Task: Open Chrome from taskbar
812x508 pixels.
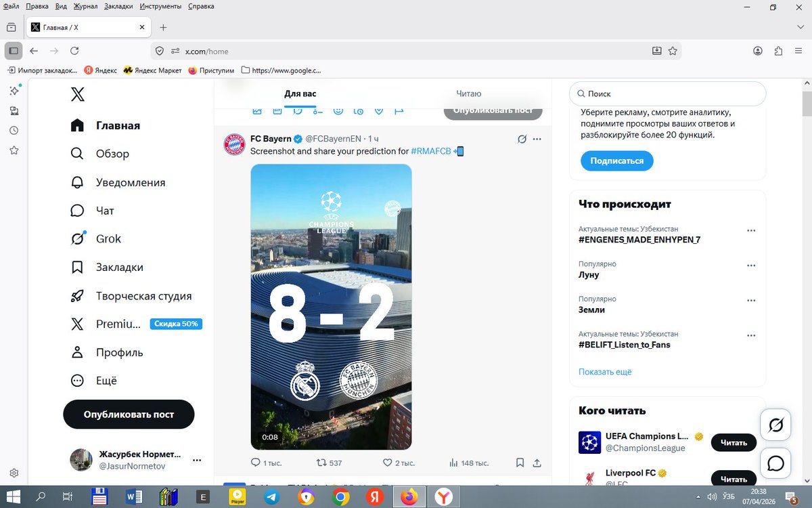Action: [x=341, y=497]
